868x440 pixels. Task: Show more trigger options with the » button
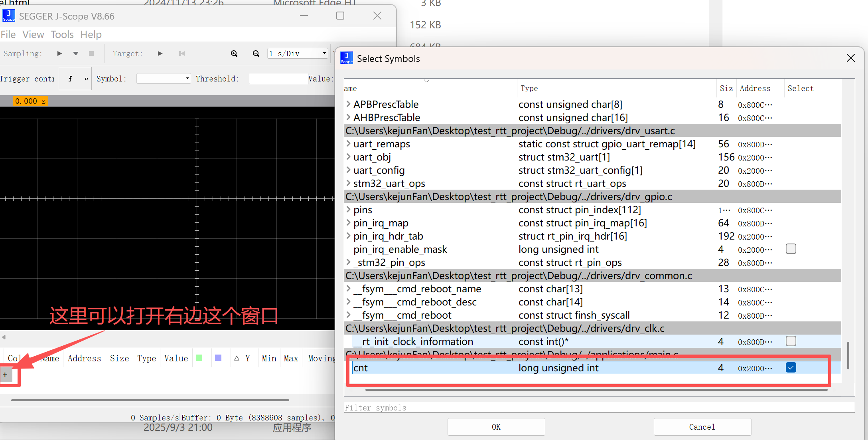pos(86,79)
